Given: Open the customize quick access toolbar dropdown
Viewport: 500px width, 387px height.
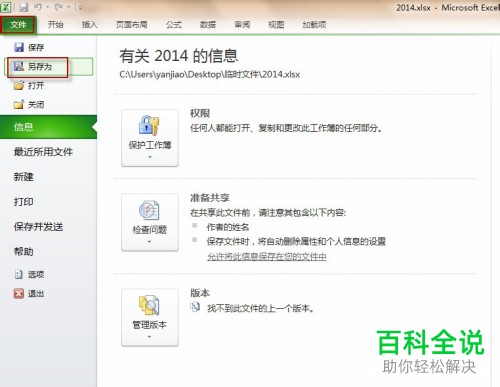Looking at the screenshot, I should [79, 7].
